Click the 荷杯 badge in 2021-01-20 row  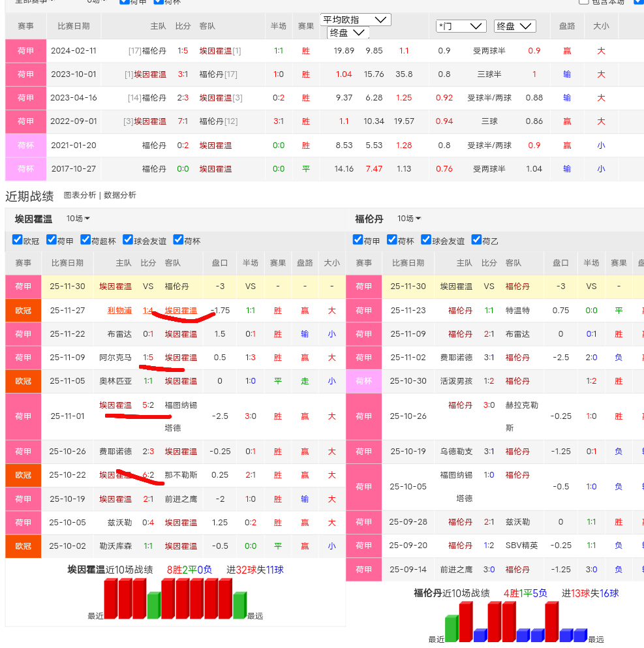click(26, 146)
